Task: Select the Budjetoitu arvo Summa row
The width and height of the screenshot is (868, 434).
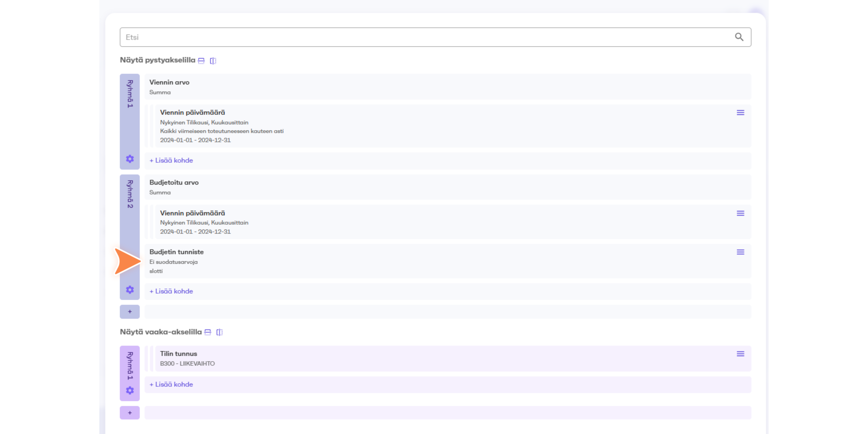Action: pos(448,187)
